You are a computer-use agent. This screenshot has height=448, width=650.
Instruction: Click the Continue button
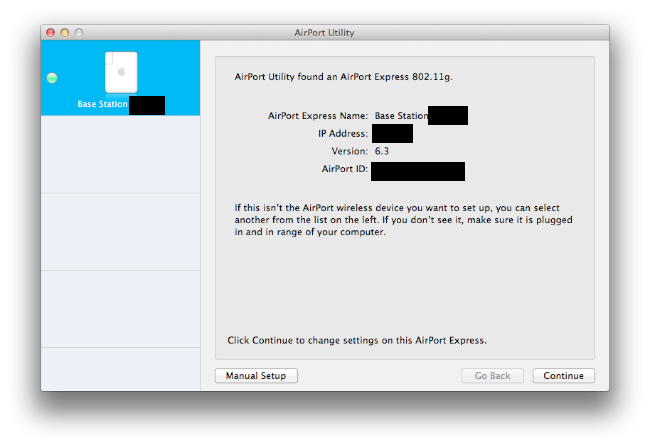[563, 375]
